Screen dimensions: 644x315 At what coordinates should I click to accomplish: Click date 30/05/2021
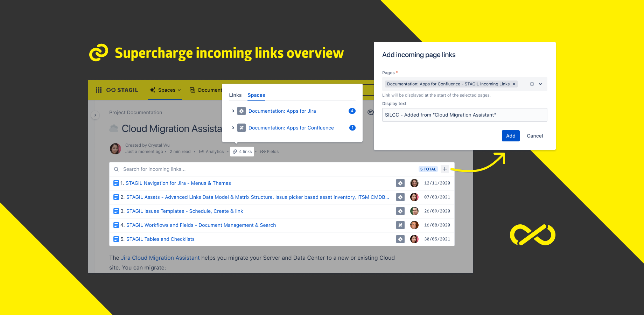click(437, 239)
